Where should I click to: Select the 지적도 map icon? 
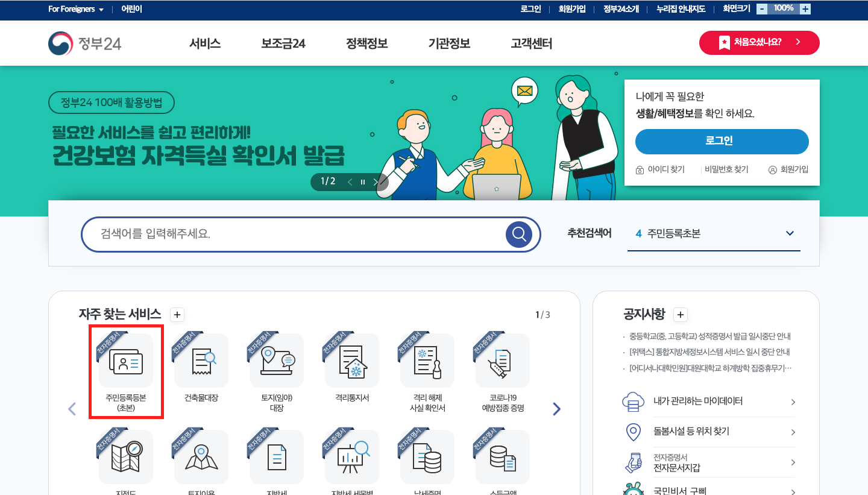coord(125,456)
